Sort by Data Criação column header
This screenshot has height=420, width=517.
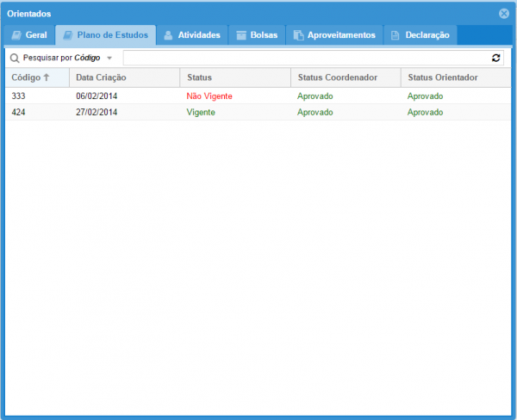[101, 77]
